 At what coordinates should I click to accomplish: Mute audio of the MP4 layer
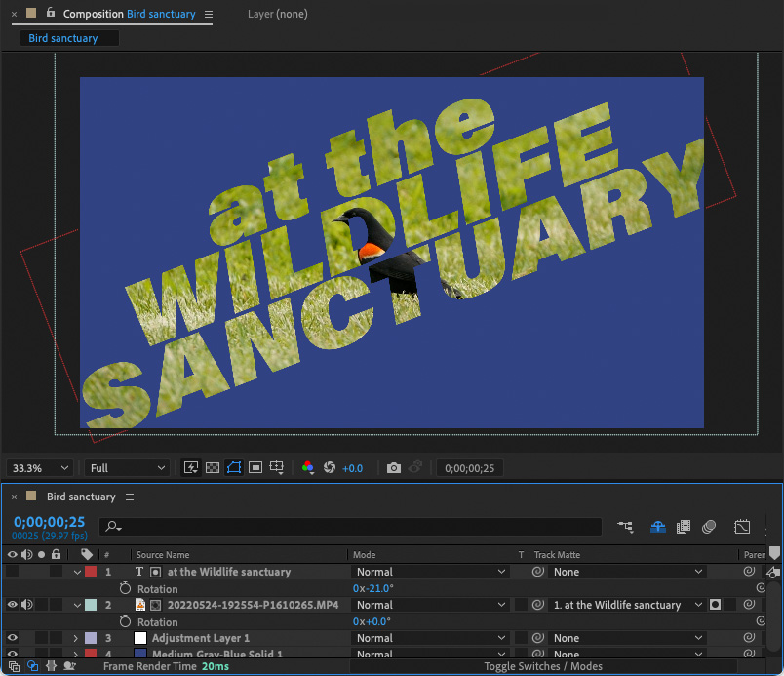tap(27, 605)
